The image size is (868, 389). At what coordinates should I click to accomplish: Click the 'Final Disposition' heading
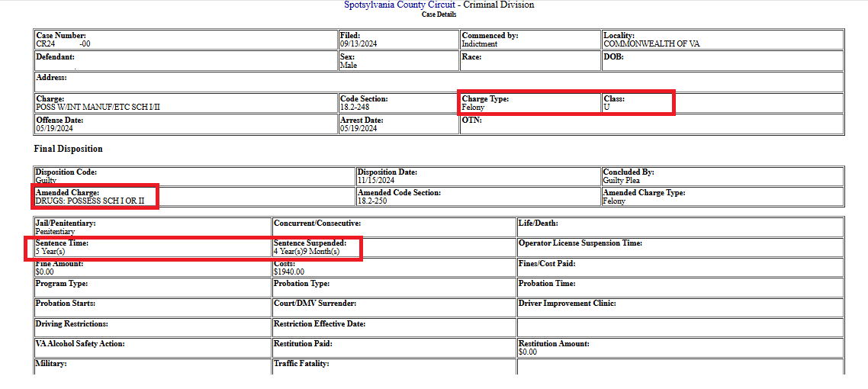(68, 149)
